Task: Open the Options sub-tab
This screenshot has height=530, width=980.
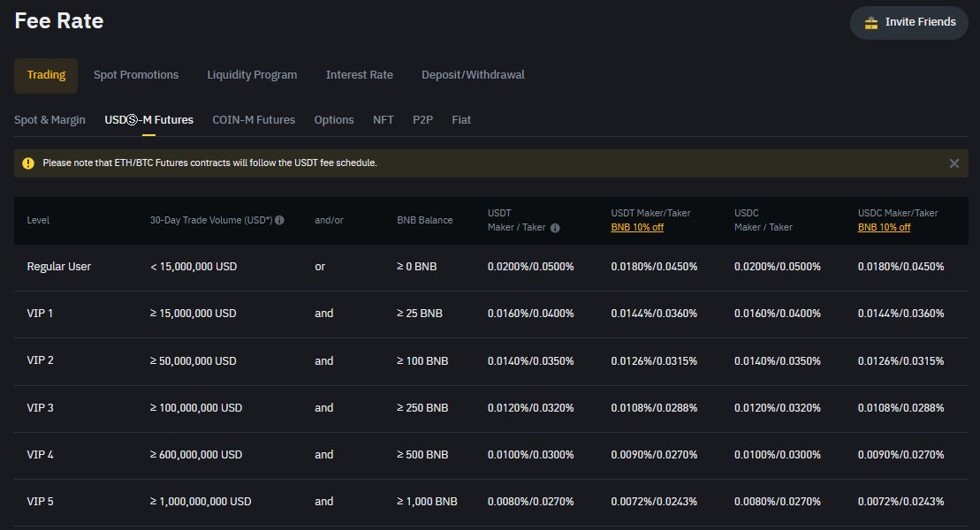Action: tap(334, 120)
